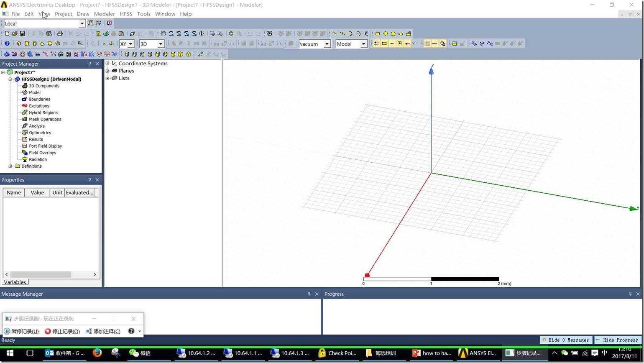Draw a spline with the spline icon
The image size is (644, 363).
point(342,33)
